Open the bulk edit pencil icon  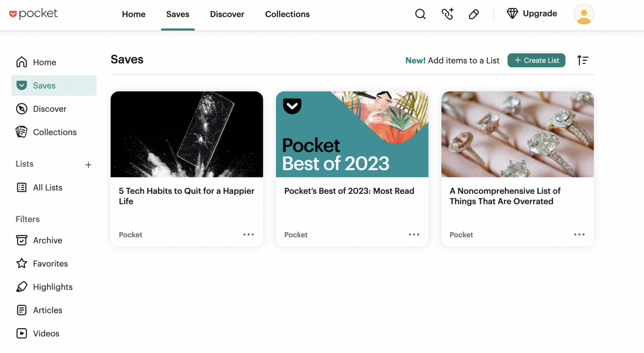pos(473,14)
